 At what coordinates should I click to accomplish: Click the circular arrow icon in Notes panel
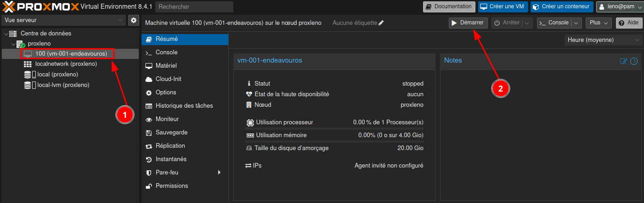tap(634, 61)
